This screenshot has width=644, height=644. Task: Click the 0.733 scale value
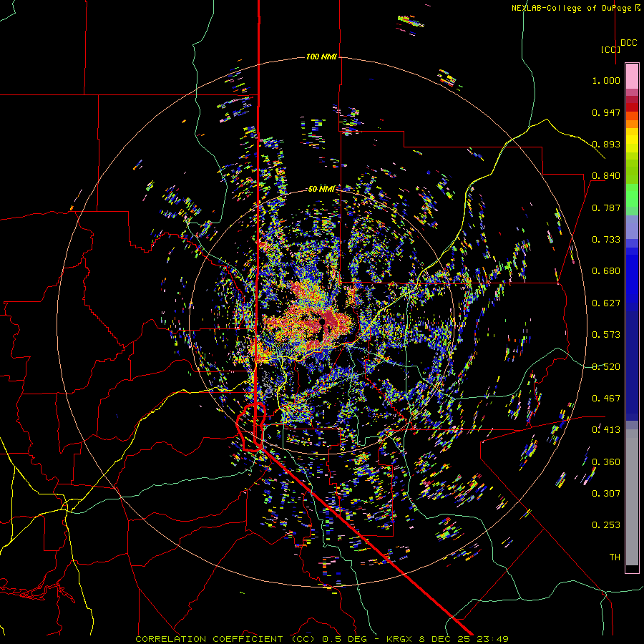click(x=606, y=240)
